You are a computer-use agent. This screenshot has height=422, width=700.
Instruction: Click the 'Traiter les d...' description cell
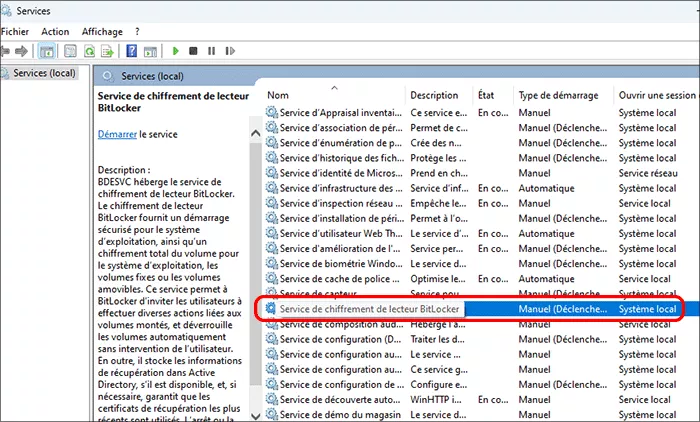(x=438, y=339)
